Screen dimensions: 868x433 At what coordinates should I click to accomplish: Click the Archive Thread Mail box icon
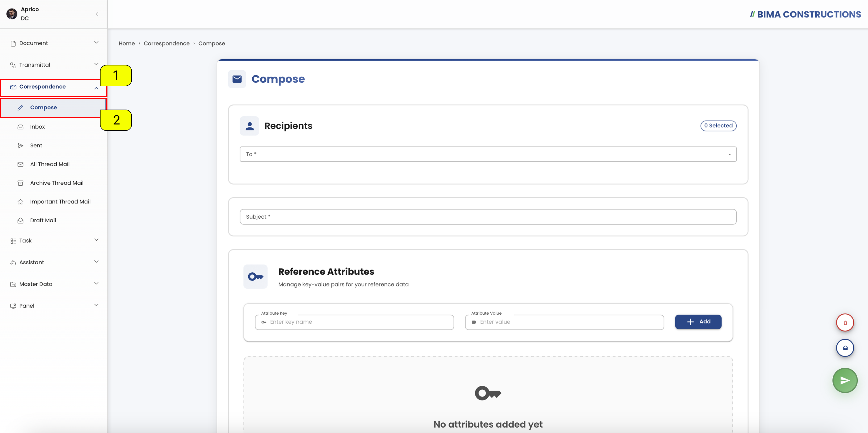point(20,183)
